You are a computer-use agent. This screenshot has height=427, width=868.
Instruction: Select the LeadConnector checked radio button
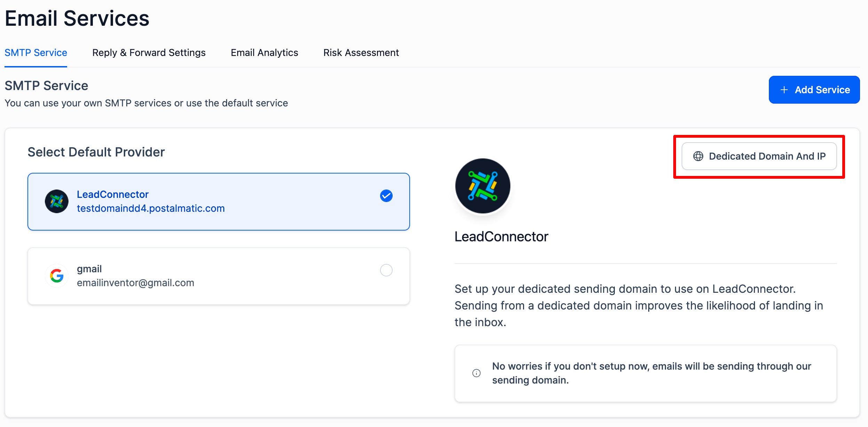[386, 196]
